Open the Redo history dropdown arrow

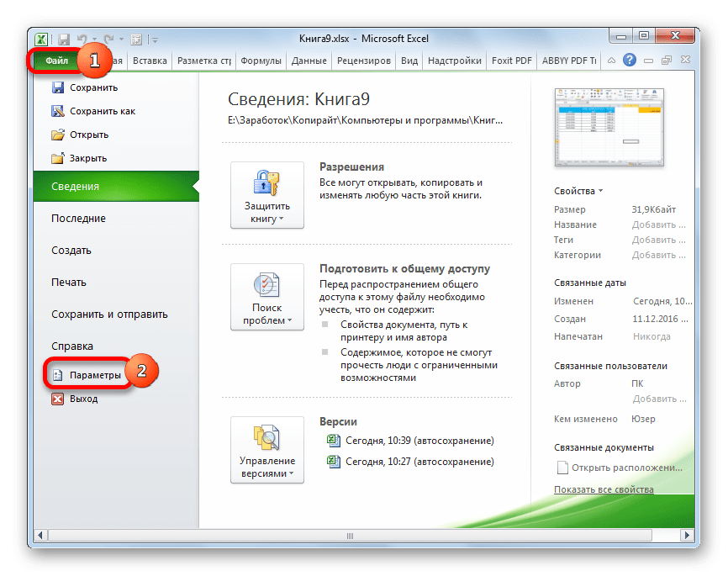click(121, 40)
